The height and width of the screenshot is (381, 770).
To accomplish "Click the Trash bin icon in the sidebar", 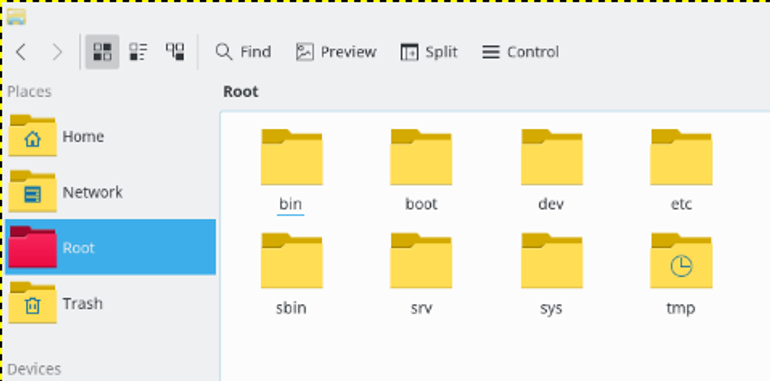I will click(x=32, y=302).
